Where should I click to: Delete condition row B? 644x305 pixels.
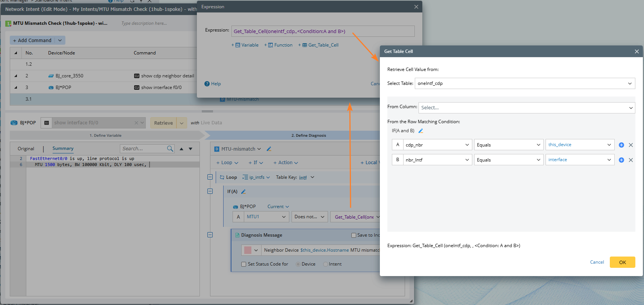coord(631,160)
